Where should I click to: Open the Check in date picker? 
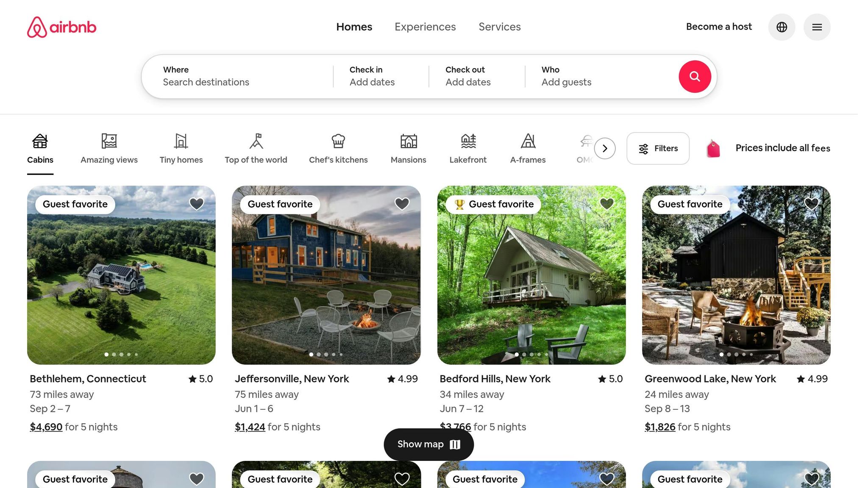(x=381, y=77)
